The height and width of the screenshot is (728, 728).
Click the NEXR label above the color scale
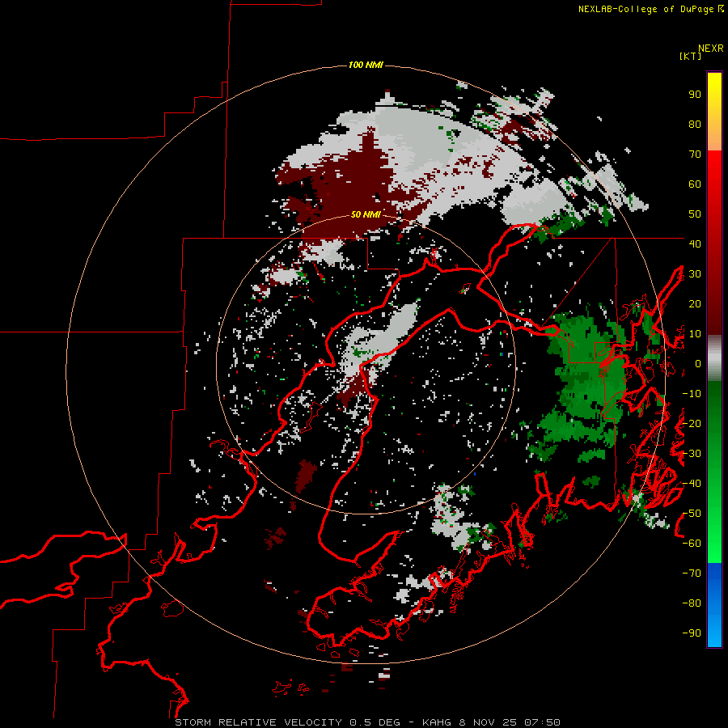(x=711, y=49)
